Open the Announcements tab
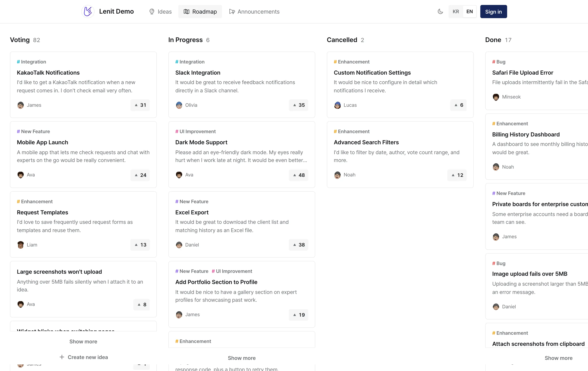 pyautogui.click(x=254, y=12)
